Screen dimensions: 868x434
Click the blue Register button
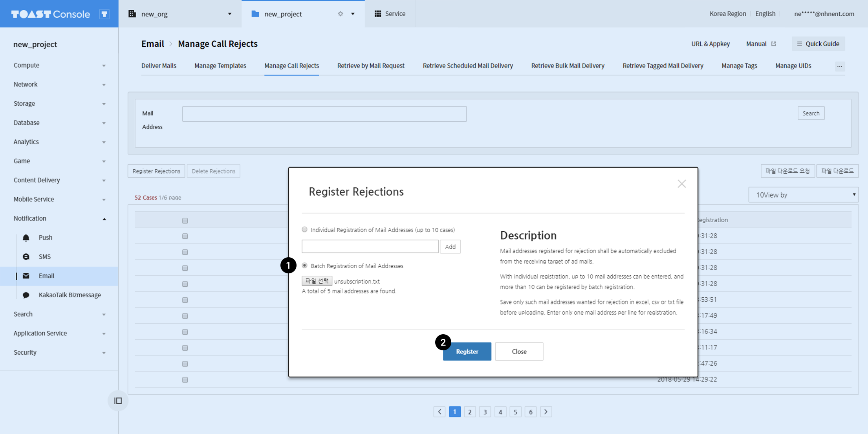point(467,351)
